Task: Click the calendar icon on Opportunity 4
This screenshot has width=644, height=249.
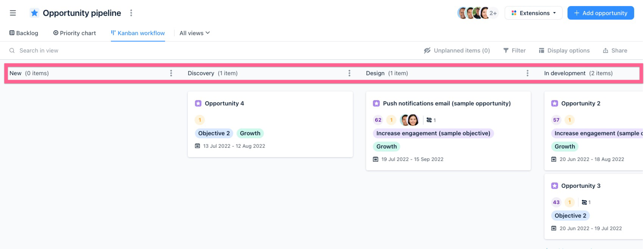Action: (197, 146)
